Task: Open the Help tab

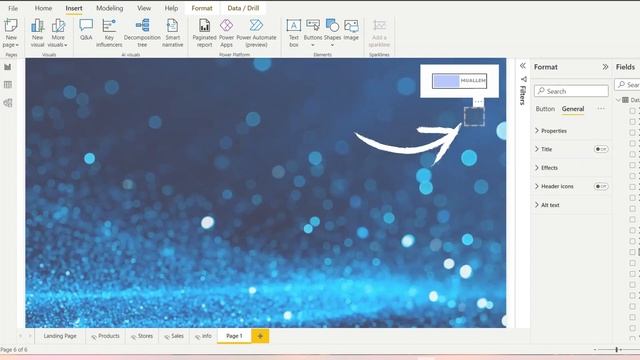Action: (x=171, y=8)
